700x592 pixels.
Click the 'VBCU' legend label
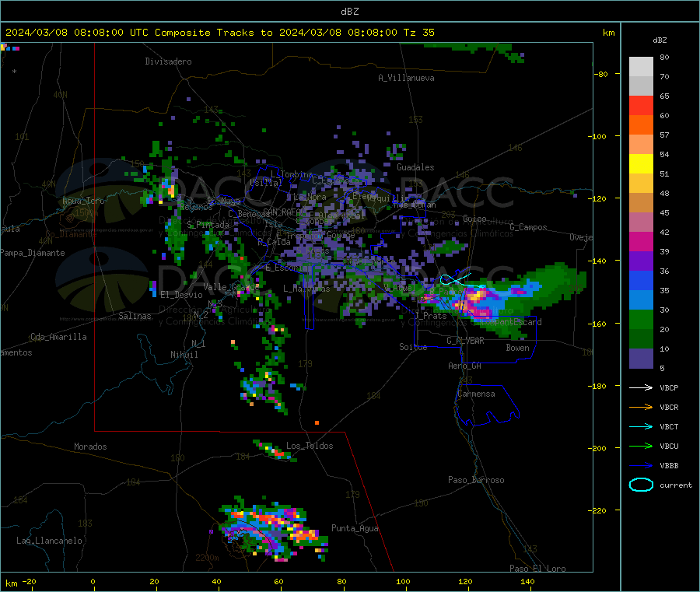pos(669,447)
